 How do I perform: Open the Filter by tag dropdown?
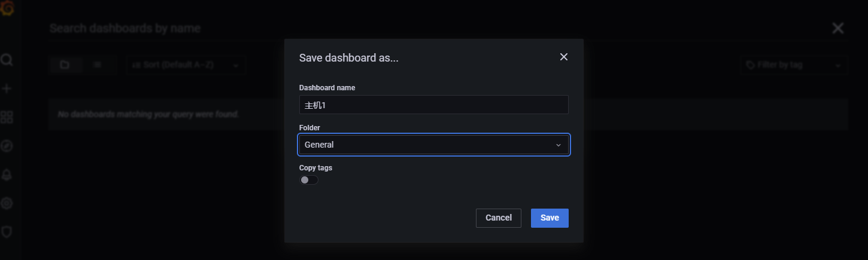[794, 65]
